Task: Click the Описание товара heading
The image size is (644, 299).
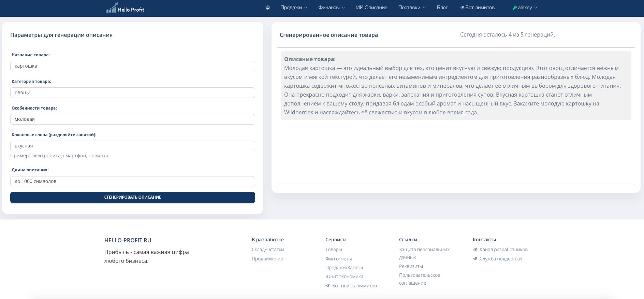Action: pyautogui.click(x=310, y=59)
